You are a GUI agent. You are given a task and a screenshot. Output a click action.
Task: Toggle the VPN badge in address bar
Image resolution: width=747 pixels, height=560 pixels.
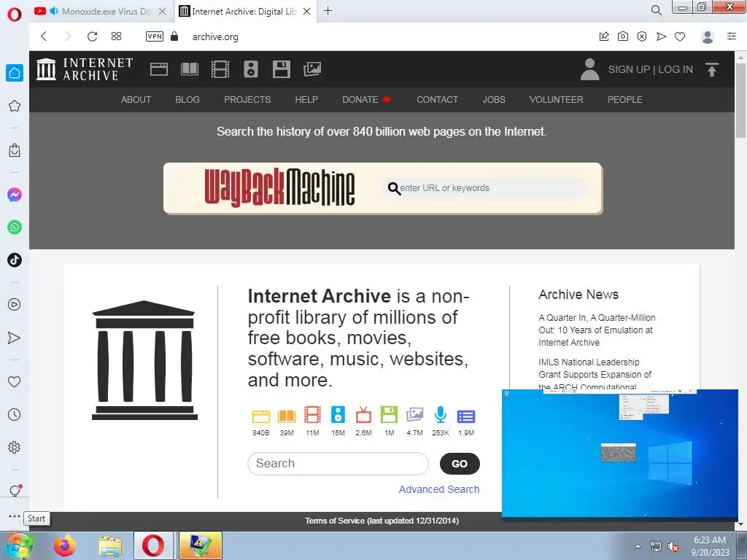[155, 36]
